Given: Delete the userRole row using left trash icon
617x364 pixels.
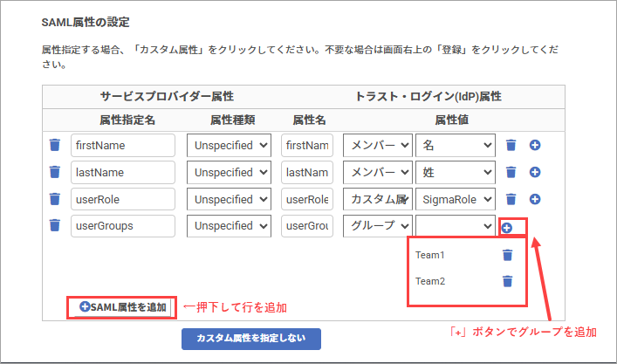Looking at the screenshot, I should [x=55, y=199].
